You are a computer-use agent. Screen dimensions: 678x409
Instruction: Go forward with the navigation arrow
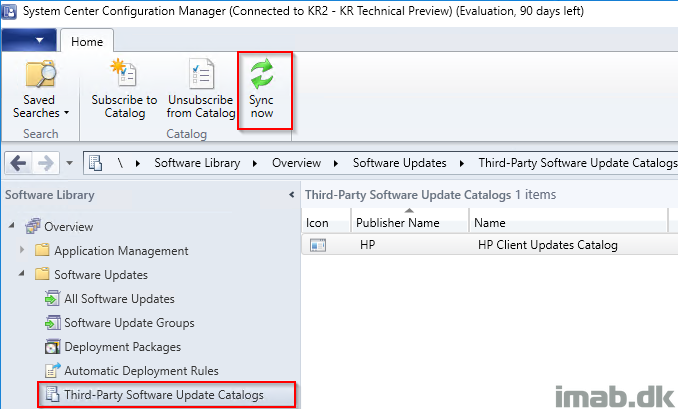(x=45, y=163)
